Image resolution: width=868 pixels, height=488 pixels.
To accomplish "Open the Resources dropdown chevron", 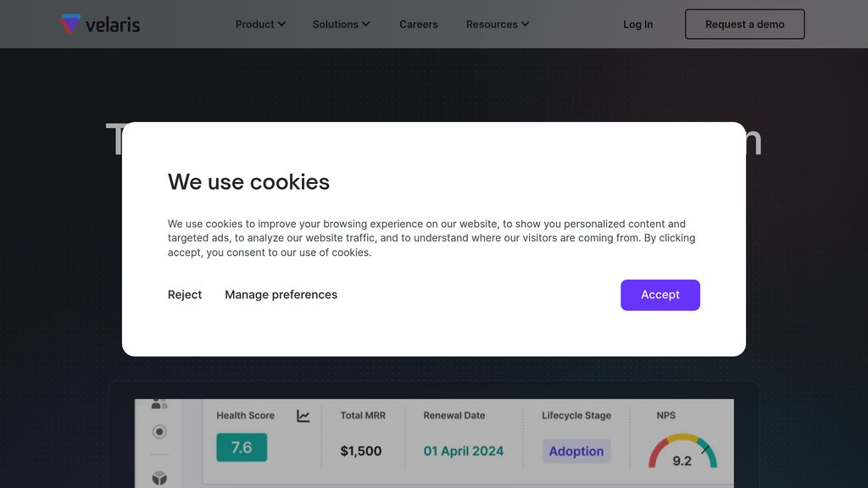I will 526,24.
